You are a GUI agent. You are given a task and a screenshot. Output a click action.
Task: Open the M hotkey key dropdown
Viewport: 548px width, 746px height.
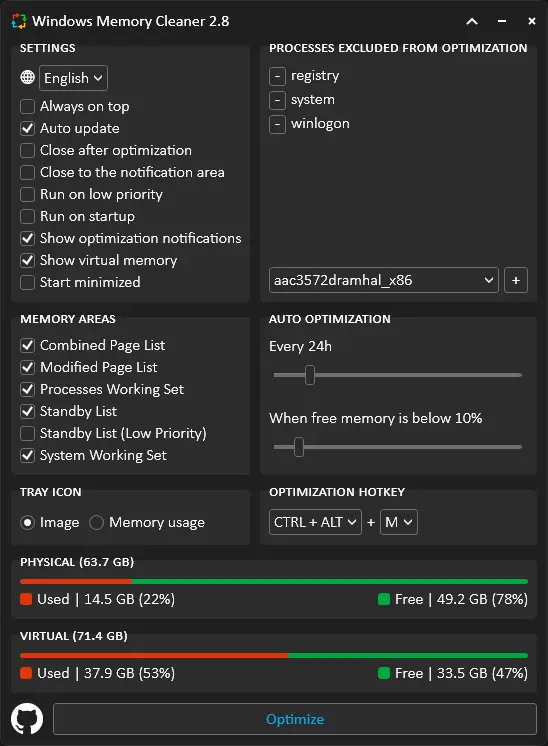click(x=399, y=522)
